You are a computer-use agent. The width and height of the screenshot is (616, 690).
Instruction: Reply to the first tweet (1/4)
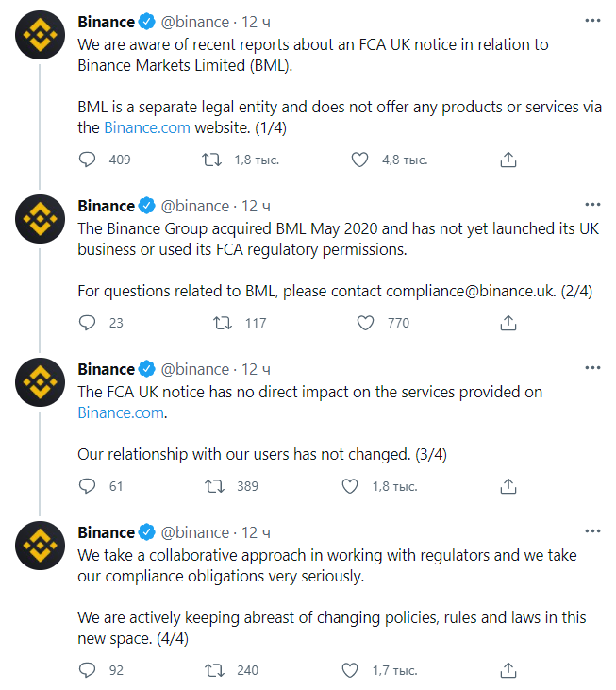[x=88, y=160]
